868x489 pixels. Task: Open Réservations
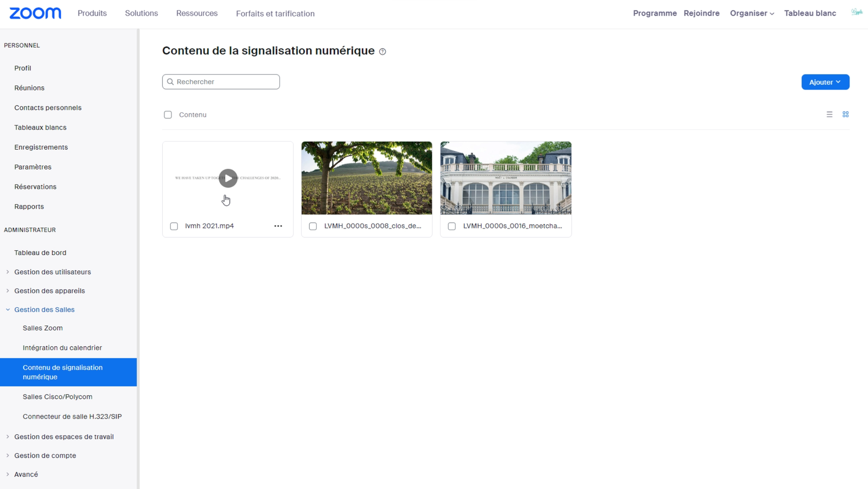tap(35, 187)
